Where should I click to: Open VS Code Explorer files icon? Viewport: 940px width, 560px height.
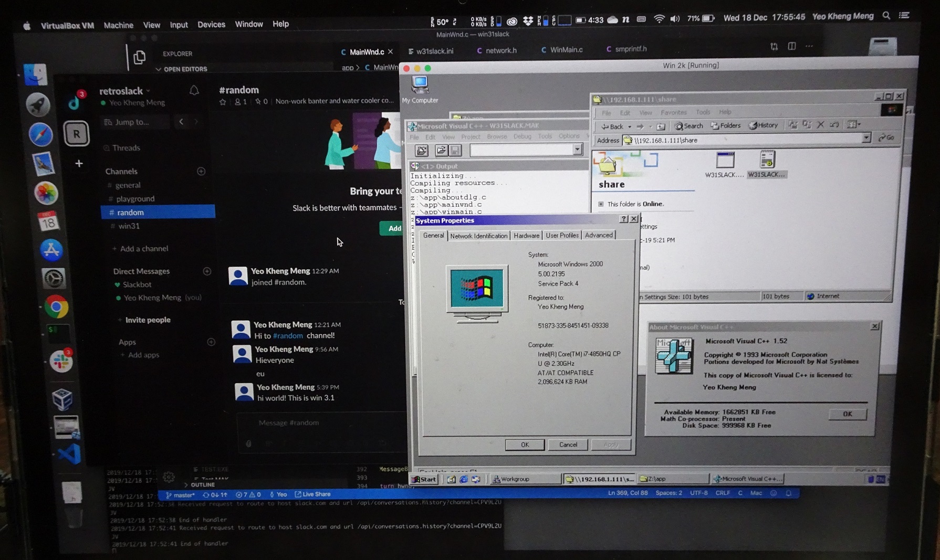coord(139,57)
